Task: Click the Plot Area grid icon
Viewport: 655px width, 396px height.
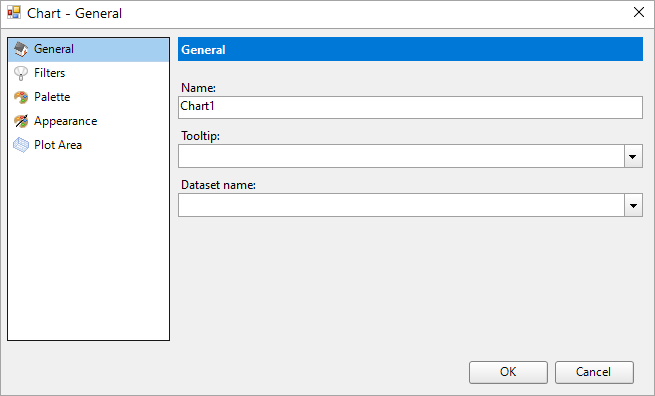Action: 21,145
